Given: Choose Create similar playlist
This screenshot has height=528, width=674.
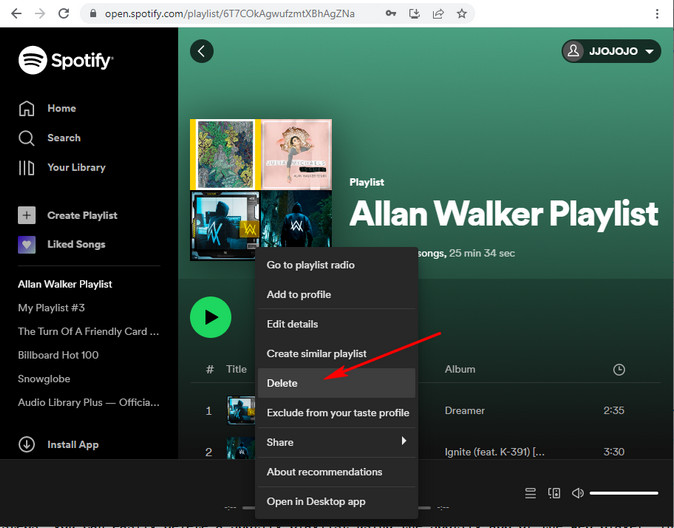Looking at the screenshot, I should [337, 354].
